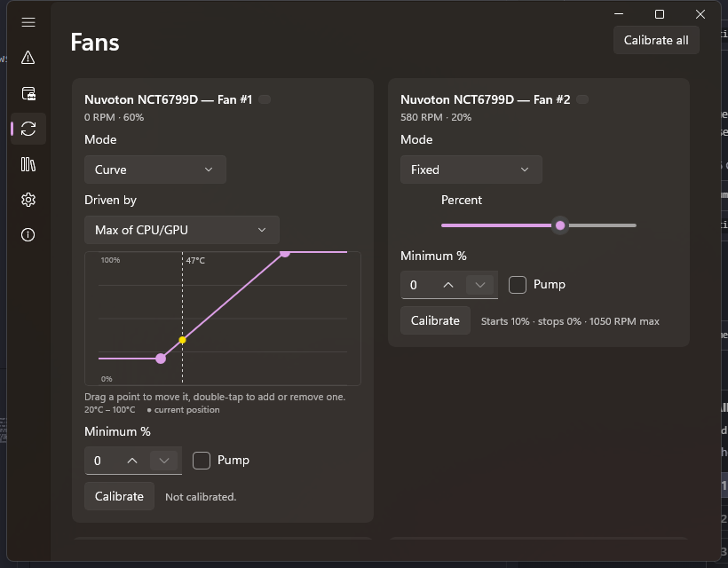Select the Fans sync icon in sidebar
Viewport: 728px width, 568px height.
(x=28, y=129)
